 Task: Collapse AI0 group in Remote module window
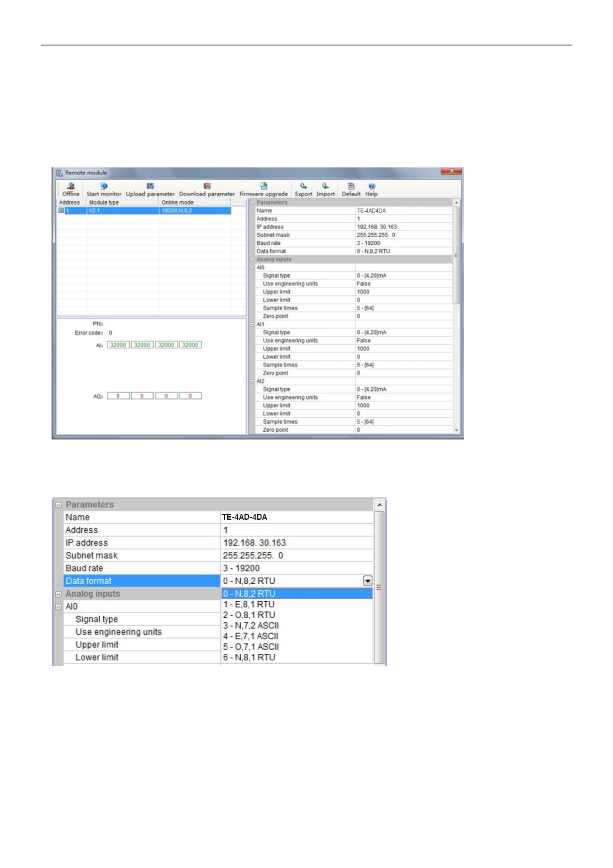click(252, 267)
